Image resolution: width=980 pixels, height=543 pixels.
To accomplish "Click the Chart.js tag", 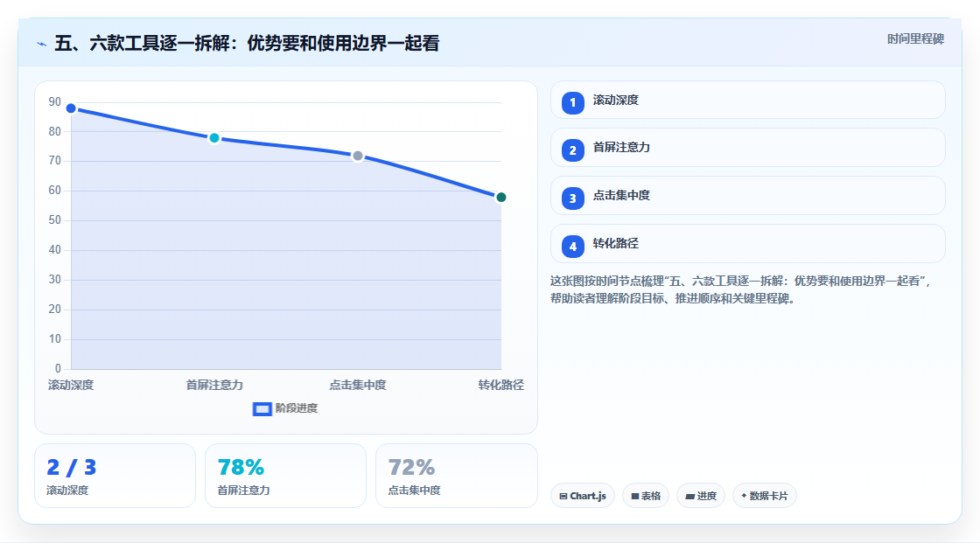I will tap(583, 496).
